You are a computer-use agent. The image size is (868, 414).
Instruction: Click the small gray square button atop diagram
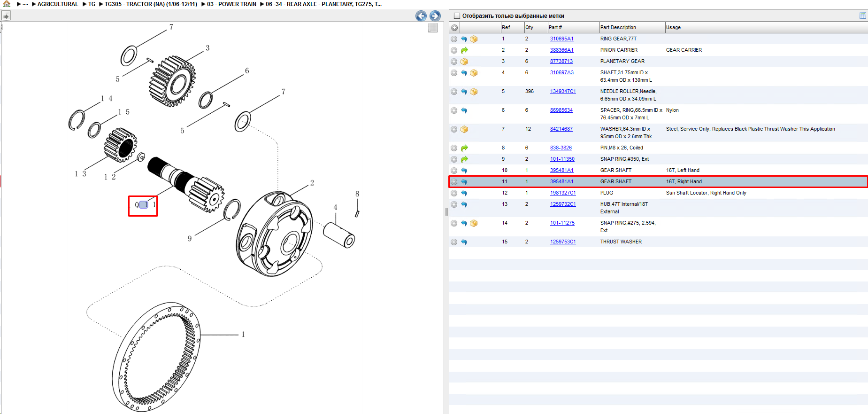pos(433,28)
